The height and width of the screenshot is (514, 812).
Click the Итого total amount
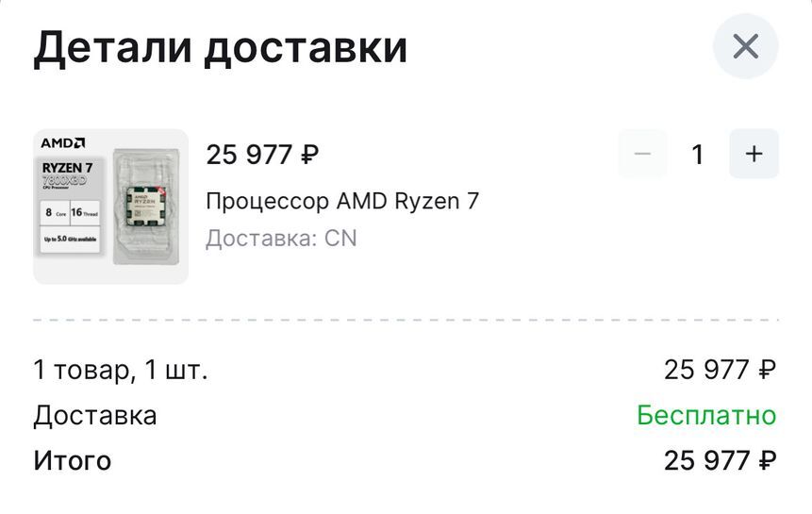point(720,461)
